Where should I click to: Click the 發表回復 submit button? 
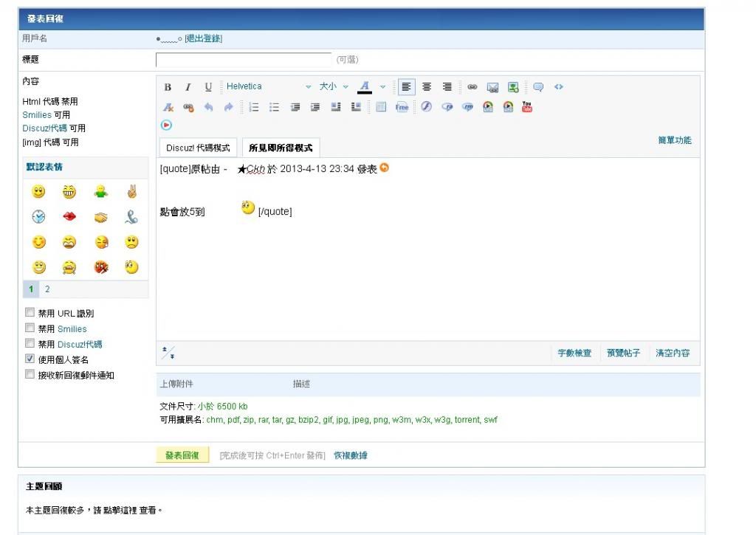tap(182, 455)
